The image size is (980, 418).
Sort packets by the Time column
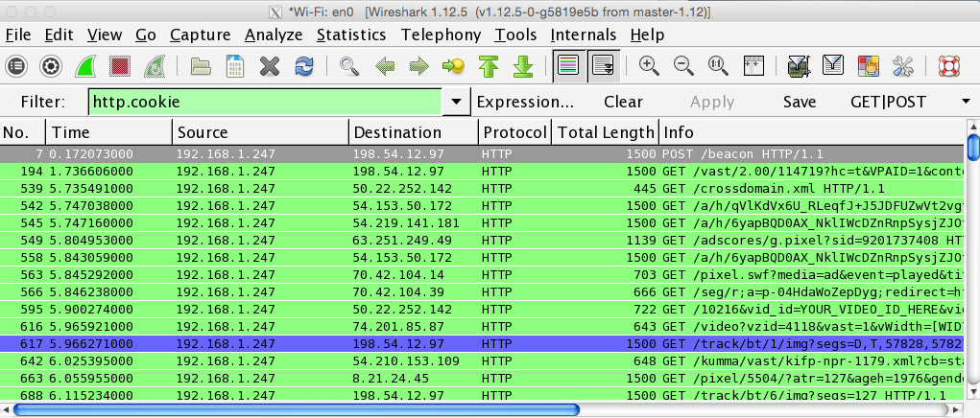coord(108,132)
